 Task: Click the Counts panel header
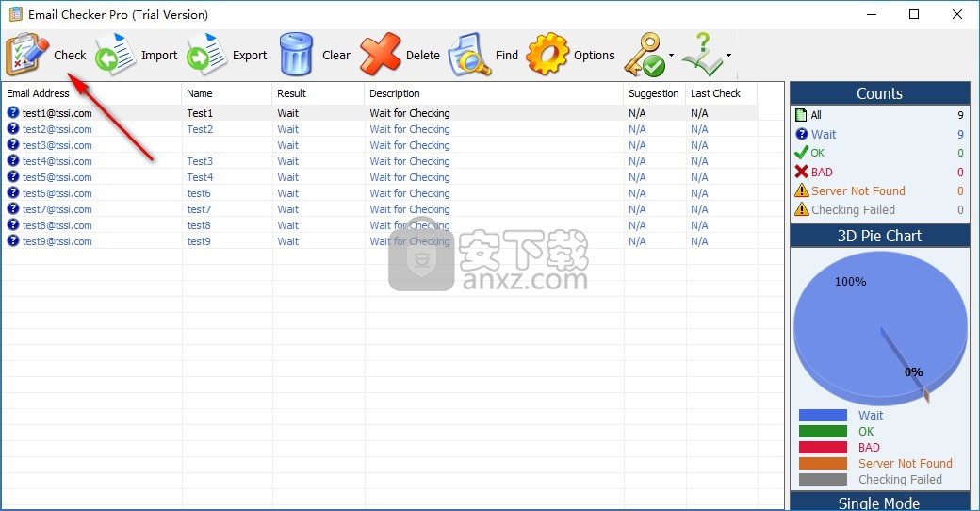pos(879,93)
